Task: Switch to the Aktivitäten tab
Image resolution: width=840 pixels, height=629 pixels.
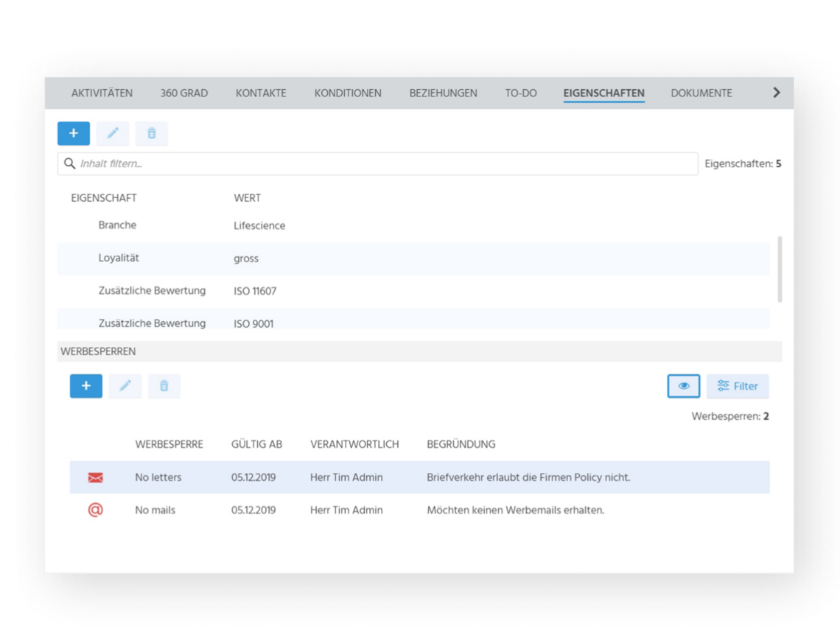Action: pos(102,94)
